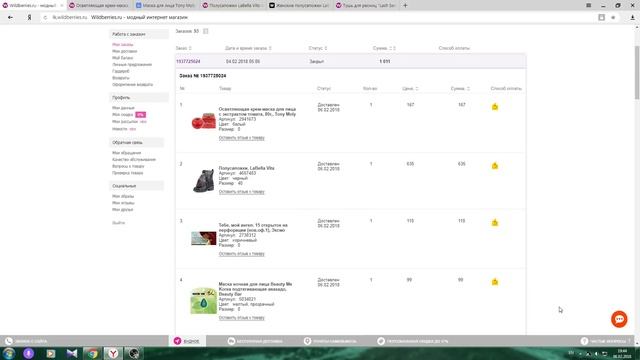Open the media player taskbar icon
640x360 pixels.
coord(51,353)
